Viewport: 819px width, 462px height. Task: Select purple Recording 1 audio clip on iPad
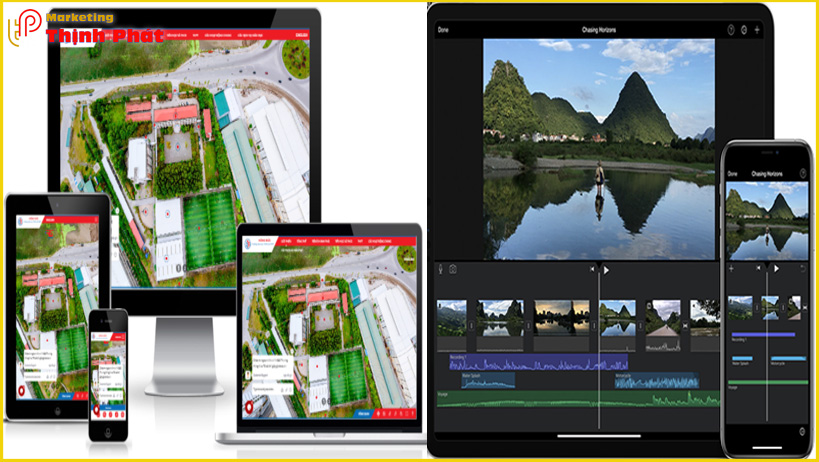click(x=538, y=362)
